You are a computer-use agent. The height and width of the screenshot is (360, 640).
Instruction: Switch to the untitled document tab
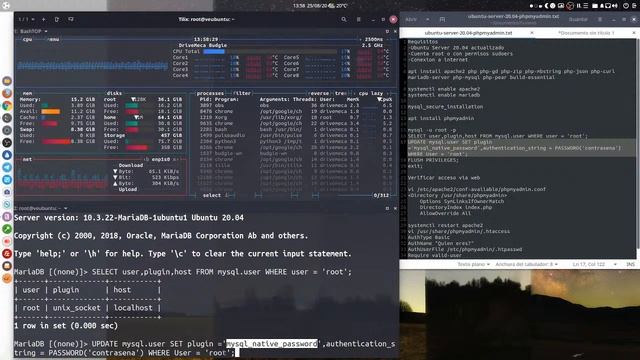pos(586,33)
